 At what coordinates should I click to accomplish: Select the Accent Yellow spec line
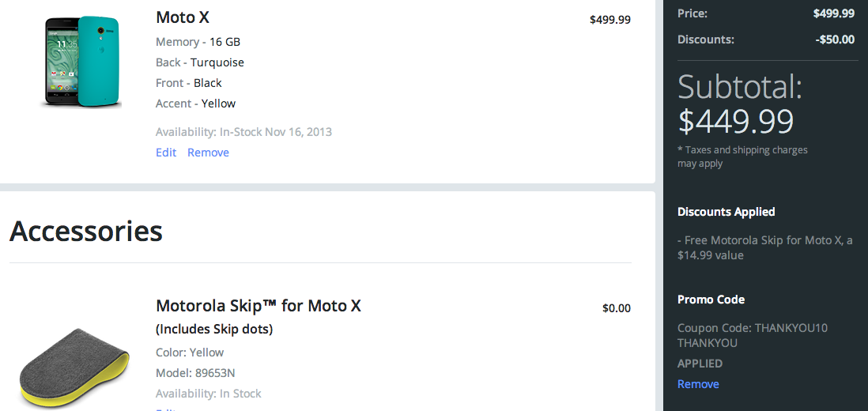195,104
